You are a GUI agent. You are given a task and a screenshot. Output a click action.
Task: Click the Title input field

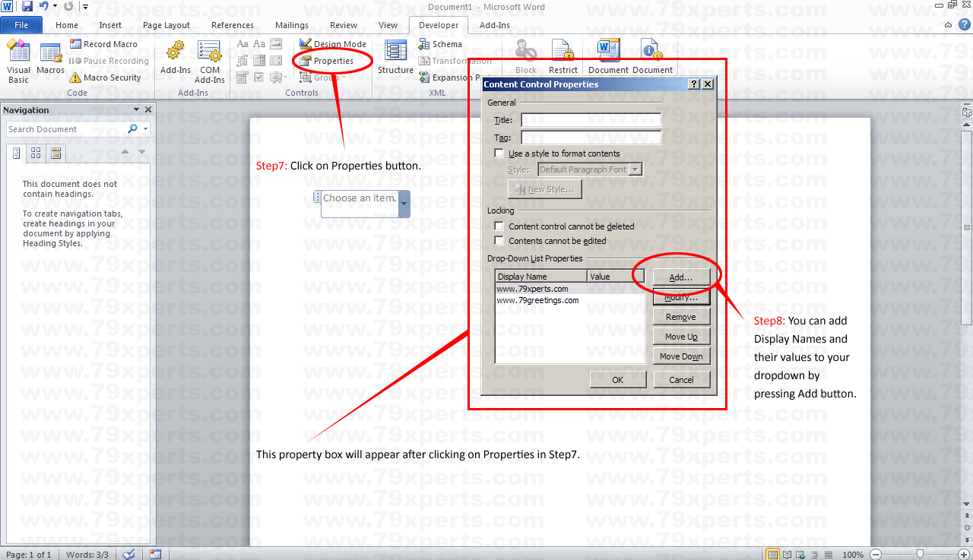coord(591,119)
